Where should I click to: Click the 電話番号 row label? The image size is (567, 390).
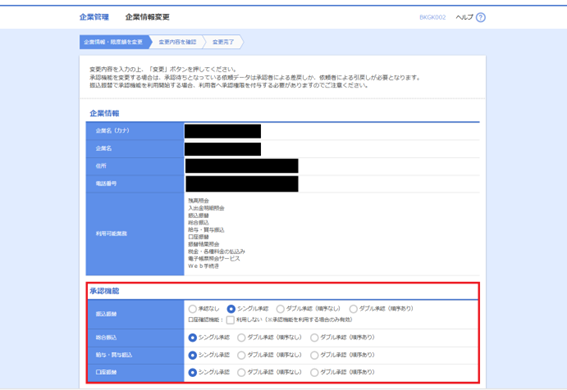tap(106, 184)
